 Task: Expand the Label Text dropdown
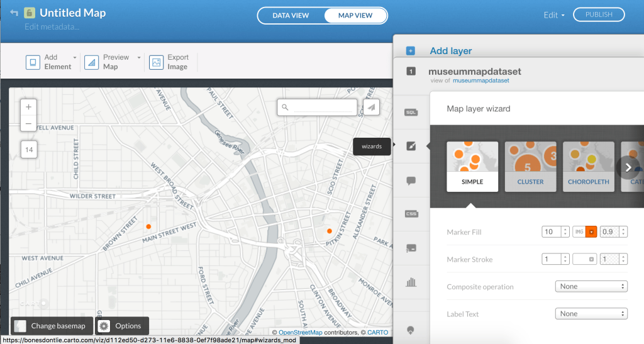[591, 313]
